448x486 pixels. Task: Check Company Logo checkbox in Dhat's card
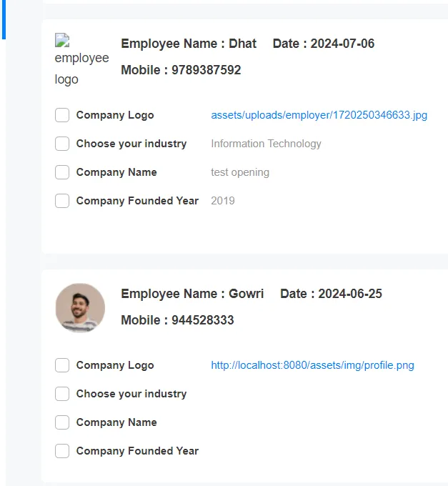click(x=62, y=115)
